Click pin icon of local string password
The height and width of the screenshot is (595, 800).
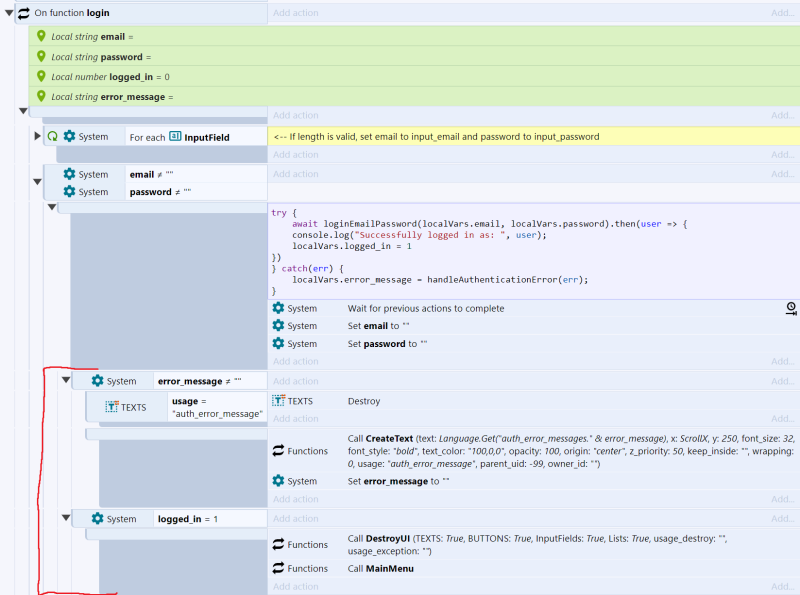click(41, 56)
